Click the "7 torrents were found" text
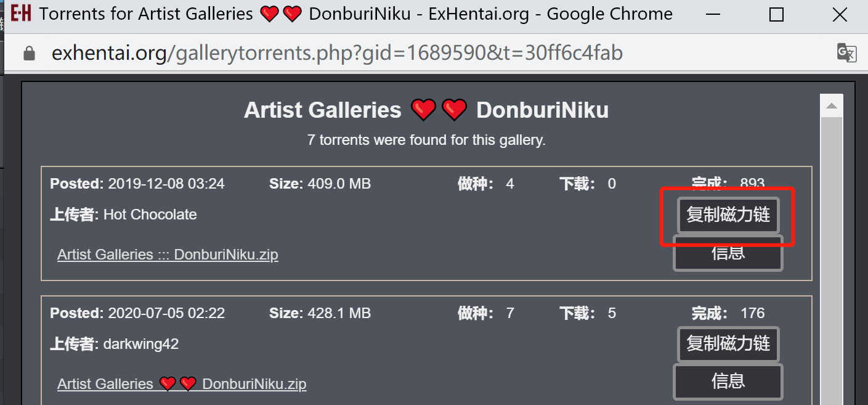The width and height of the screenshot is (868, 405). click(x=426, y=140)
